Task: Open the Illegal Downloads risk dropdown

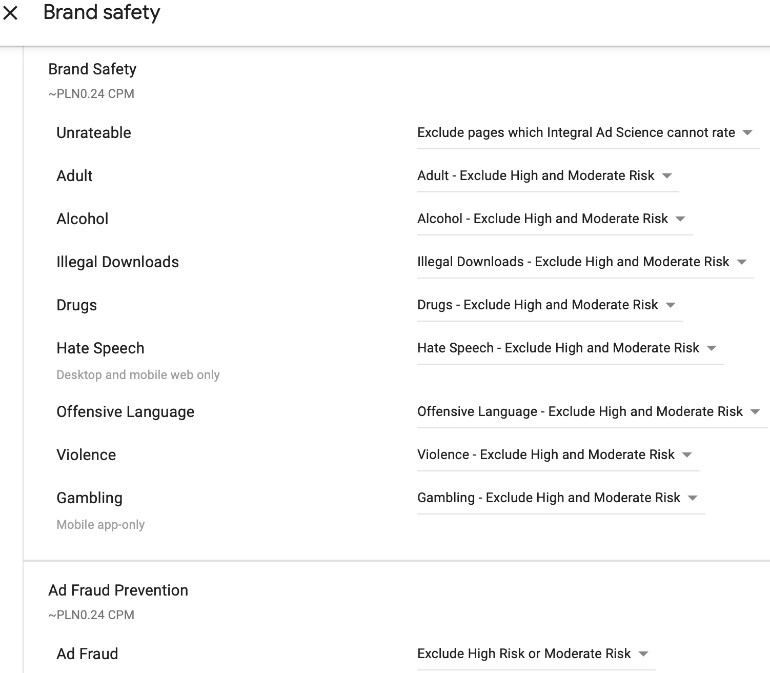Action: 582,262
